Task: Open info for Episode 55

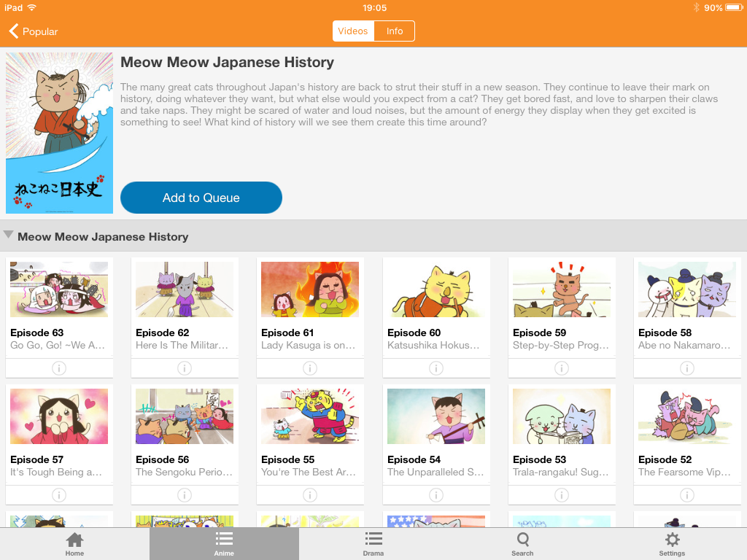Action: (x=310, y=495)
